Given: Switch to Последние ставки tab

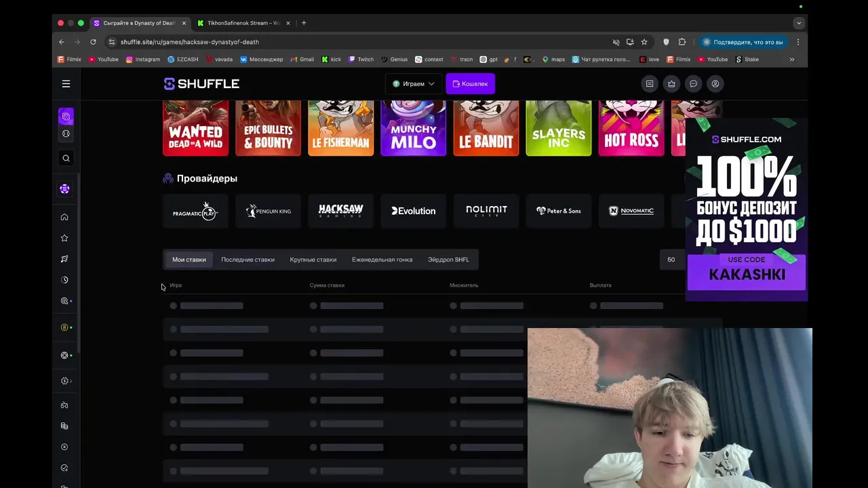Looking at the screenshot, I should pos(248,260).
